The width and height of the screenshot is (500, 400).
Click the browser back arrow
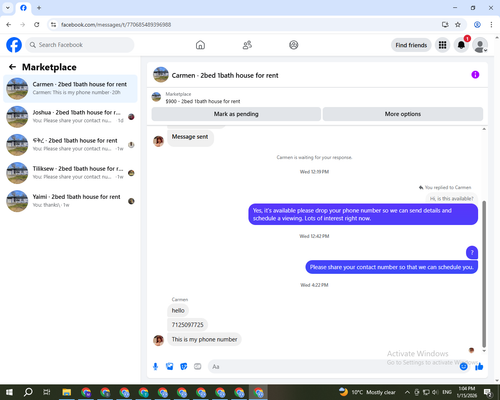[x=9, y=24]
